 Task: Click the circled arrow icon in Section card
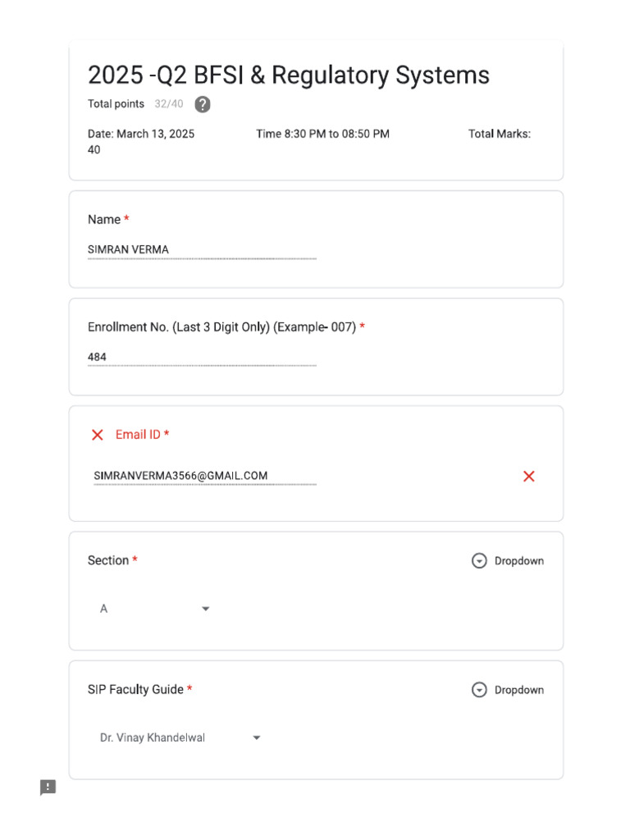click(x=479, y=561)
